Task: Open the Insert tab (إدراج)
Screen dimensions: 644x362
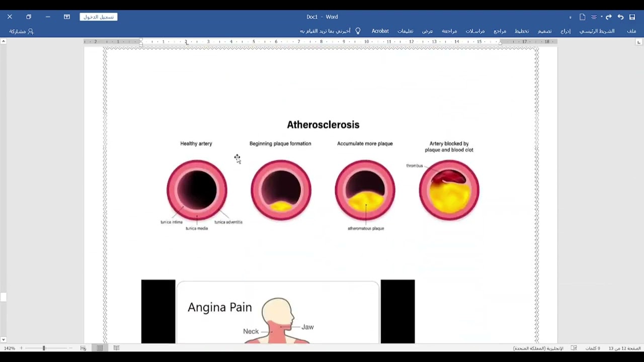Action: (x=566, y=31)
